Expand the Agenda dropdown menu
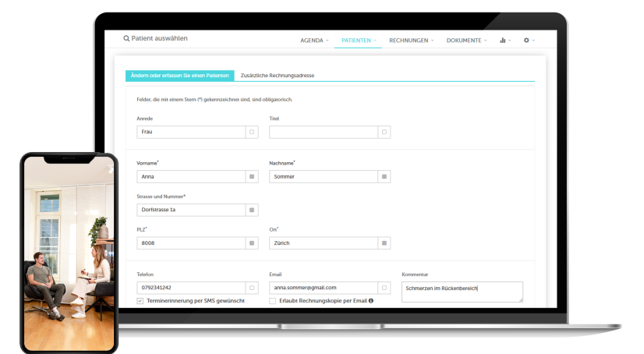 [x=314, y=40]
